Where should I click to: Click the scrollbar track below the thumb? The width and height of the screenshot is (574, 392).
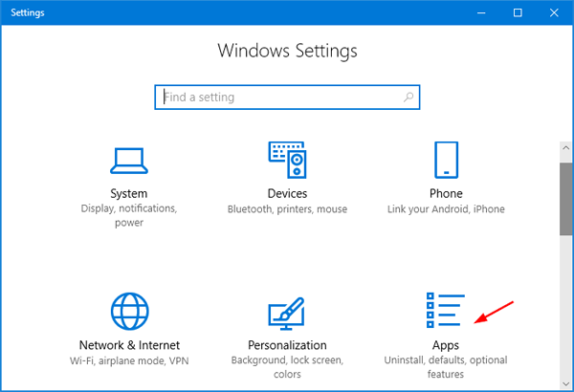tap(565, 306)
